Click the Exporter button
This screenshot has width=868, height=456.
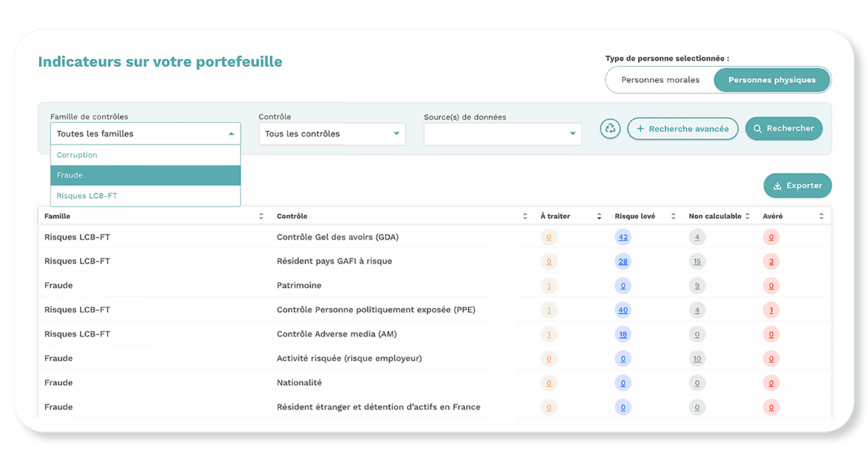(x=797, y=186)
